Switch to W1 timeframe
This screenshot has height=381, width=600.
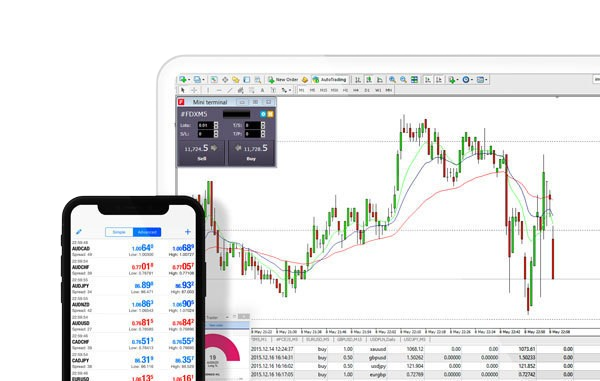point(378,90)
